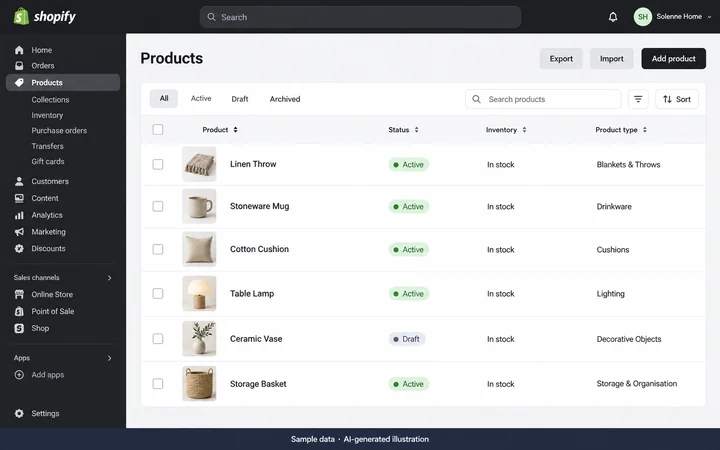This screenshot has width=720, height=450.
Task: Click the sort arrows icon beside Sort
Action: click(667, 99)
